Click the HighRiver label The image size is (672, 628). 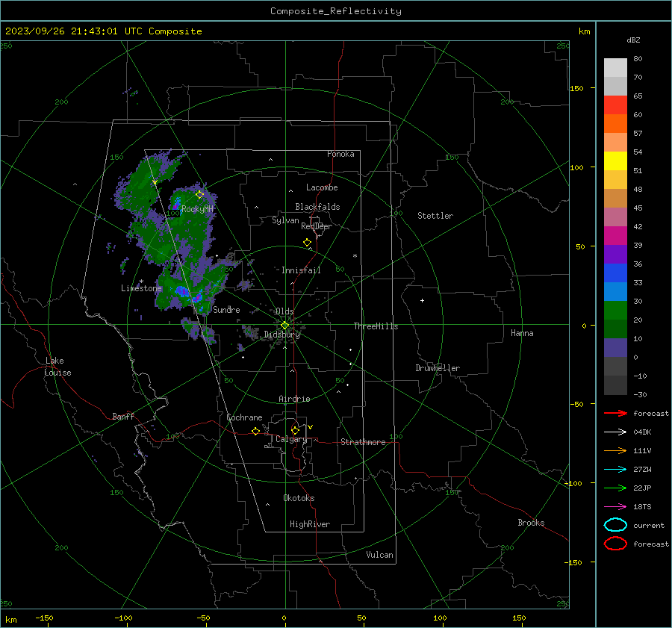coord(310,524)
